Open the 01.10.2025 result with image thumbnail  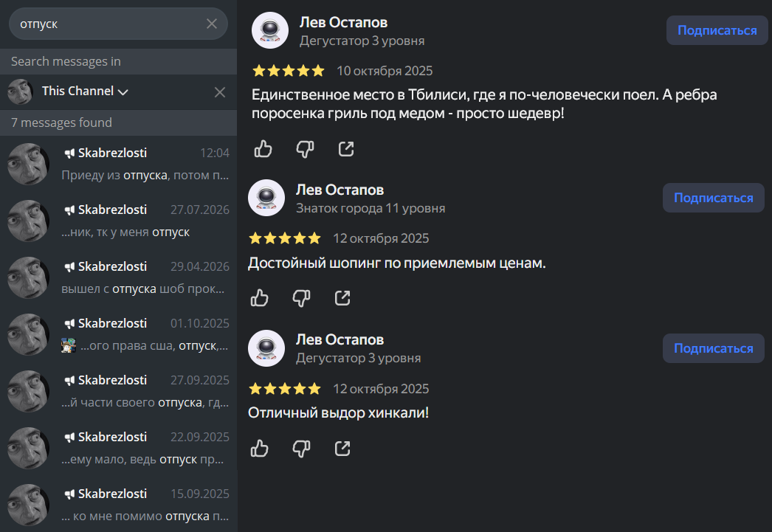(118, 334)
